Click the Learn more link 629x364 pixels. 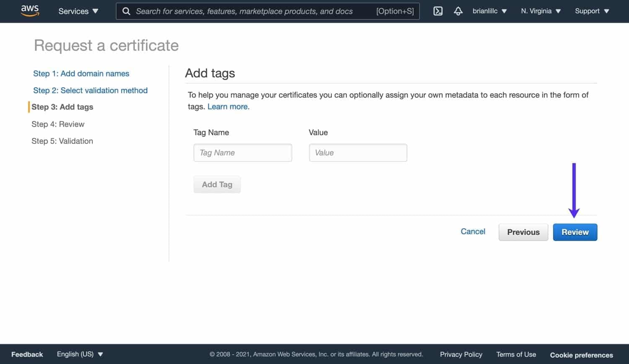[228, 107]
